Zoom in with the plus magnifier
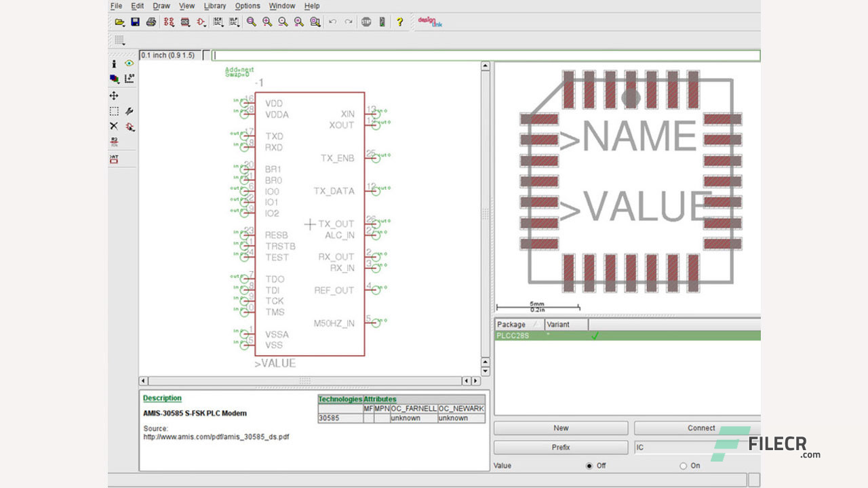Screen dimensions: 868x488 click(267, 22)
